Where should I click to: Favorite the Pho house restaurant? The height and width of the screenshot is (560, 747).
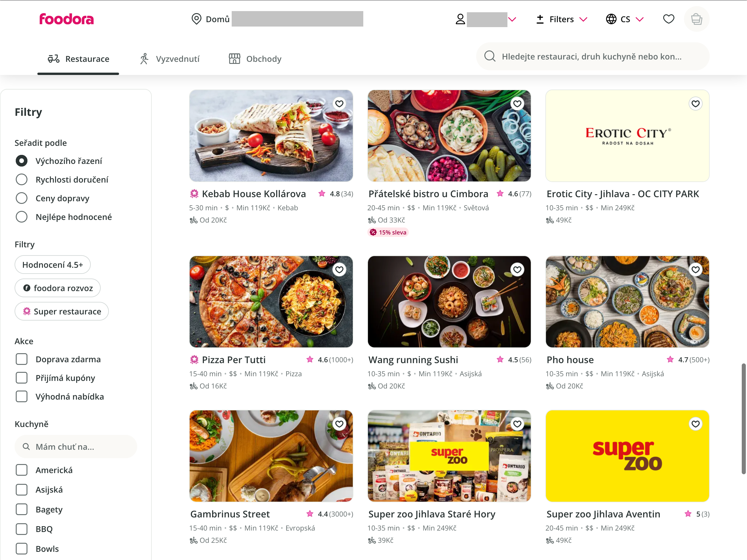click(695, 269)
